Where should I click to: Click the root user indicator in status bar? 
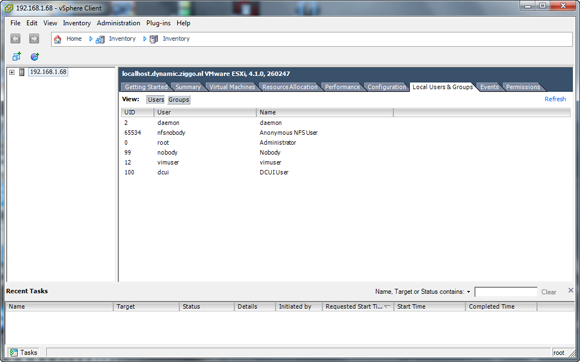[x=559, y=353]
